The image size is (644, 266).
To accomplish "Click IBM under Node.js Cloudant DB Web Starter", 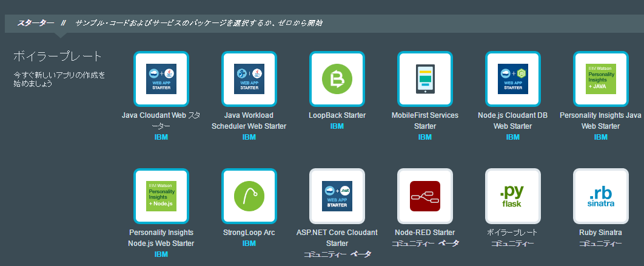I will pyautogui.click(x=512, y=137).
